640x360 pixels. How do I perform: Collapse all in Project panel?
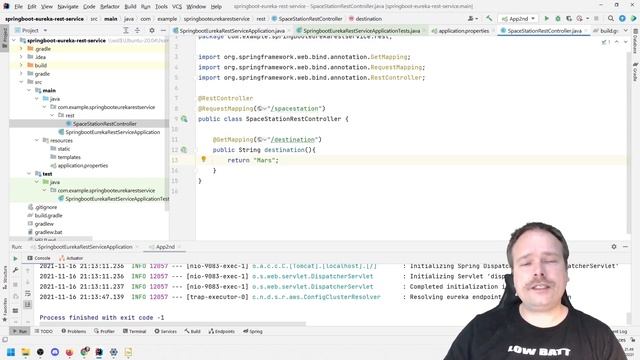(x=137, y=31)
